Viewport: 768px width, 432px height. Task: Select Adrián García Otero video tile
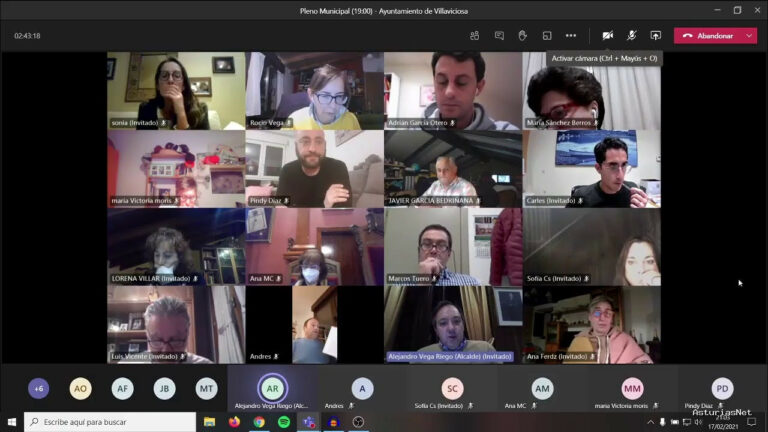[x=453, y=91]
